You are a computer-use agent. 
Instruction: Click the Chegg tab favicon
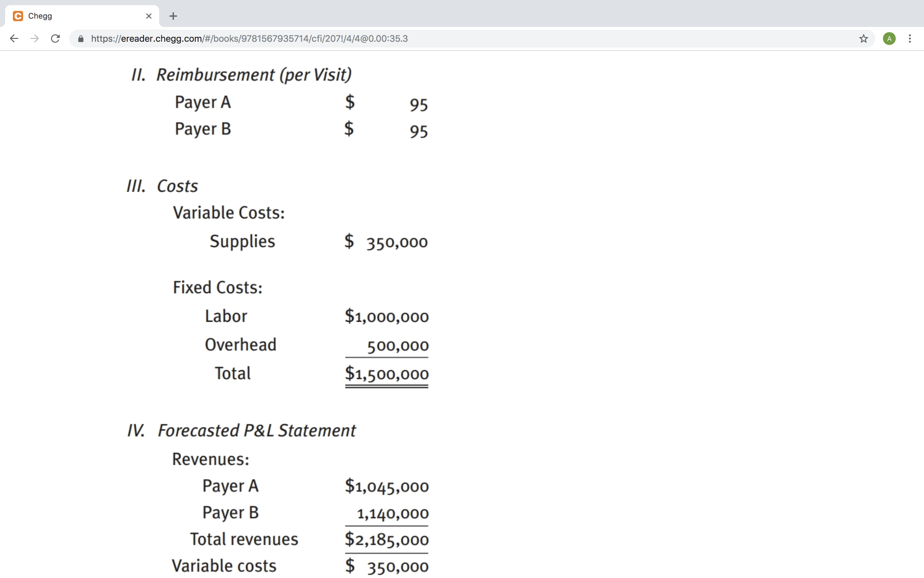coord(18,16)
